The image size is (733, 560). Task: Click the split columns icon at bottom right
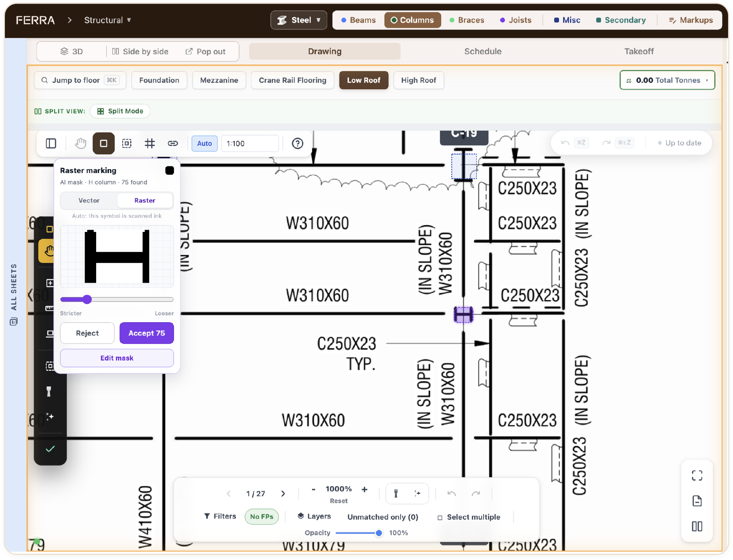pos(697,526)
